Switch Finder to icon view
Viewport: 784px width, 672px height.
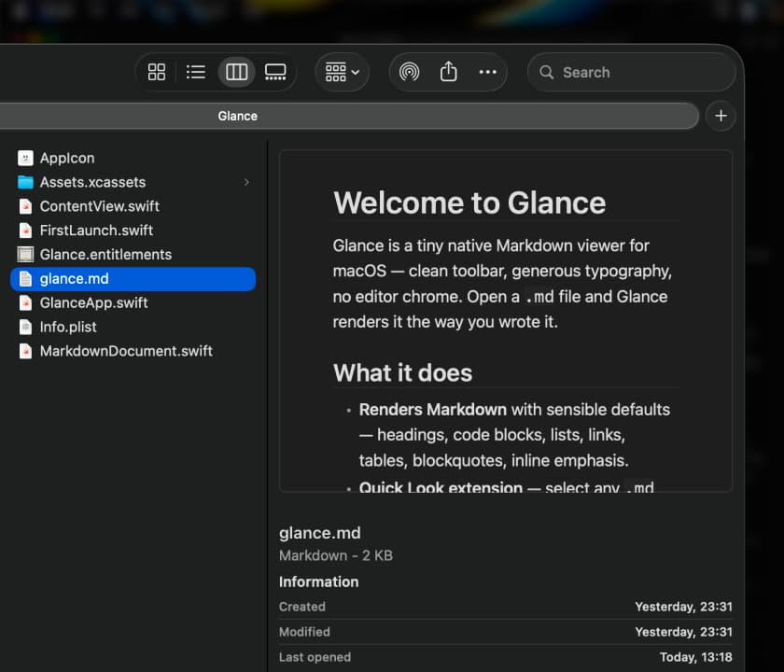[157, 72]
